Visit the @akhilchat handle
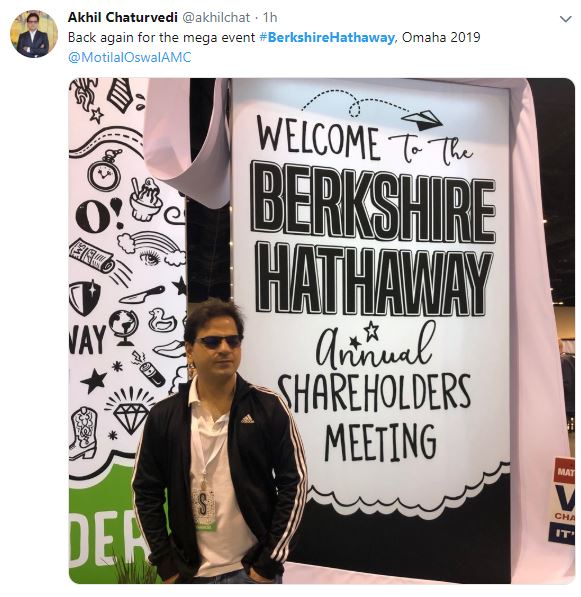Image resolution: width=581 pixels, height=597 pixels. coord(217,18)
